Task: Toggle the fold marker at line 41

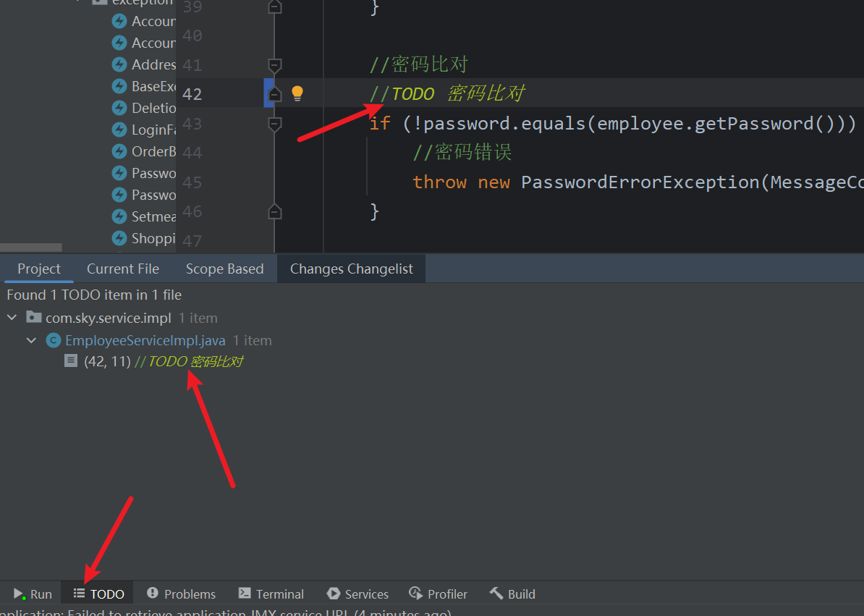Action: point(274,65)
